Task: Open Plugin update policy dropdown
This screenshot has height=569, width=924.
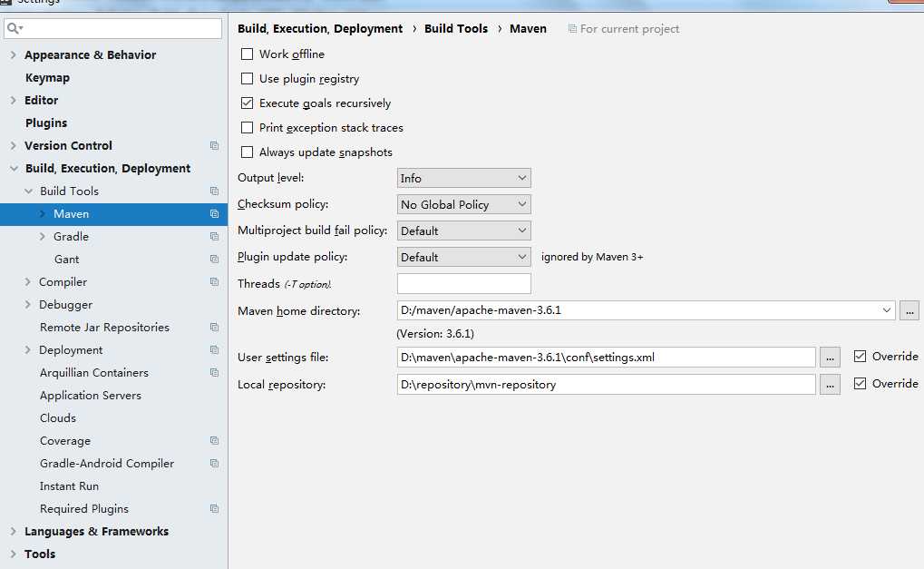Action: tap(463, 257)
